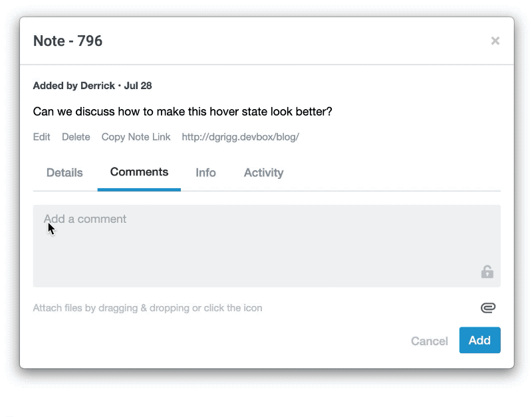Switch to the Details tab
The image size is (532, 417).
(65, 173)
